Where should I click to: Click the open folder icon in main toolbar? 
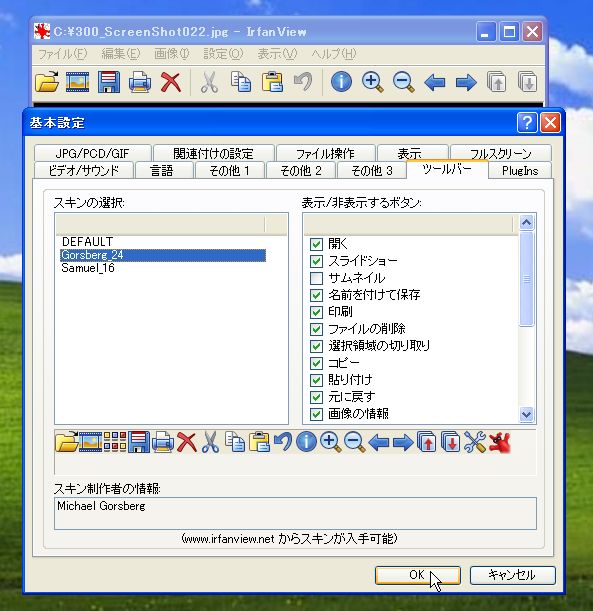[x=47, y=82]
